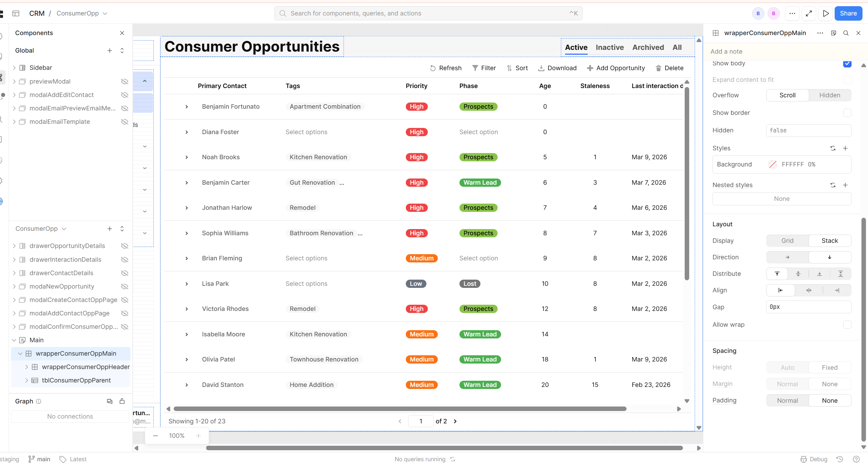This screenshot has width=868, height=465.
Task: Expand wrapperConsumerOppHeader tree node
Action: pos(27,367)
